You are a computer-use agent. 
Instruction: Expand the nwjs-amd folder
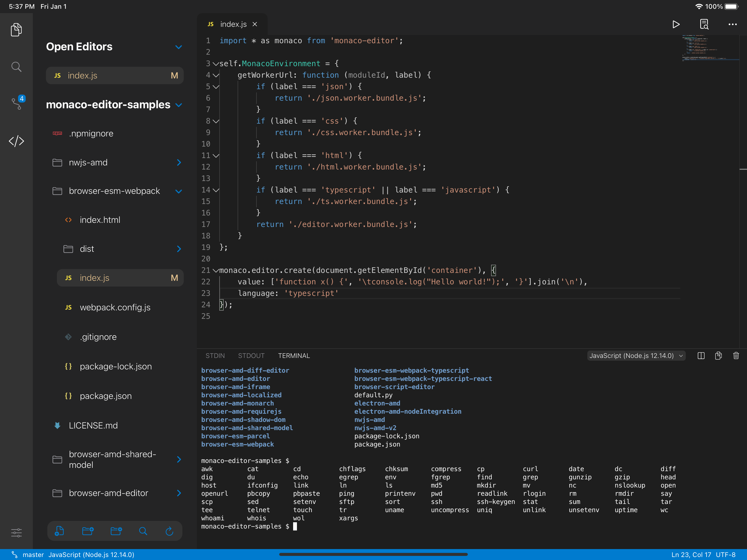[179, 162]
